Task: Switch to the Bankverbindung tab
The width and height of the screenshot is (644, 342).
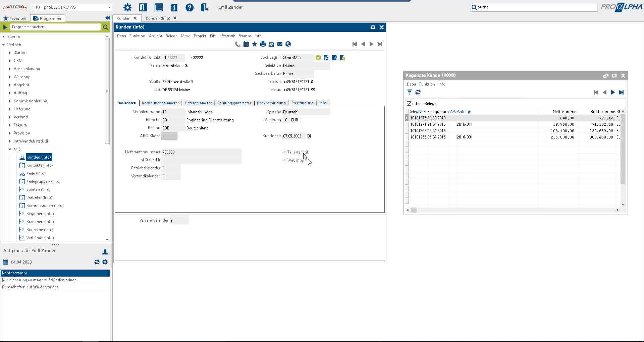Action: click(x=271, y=103)
